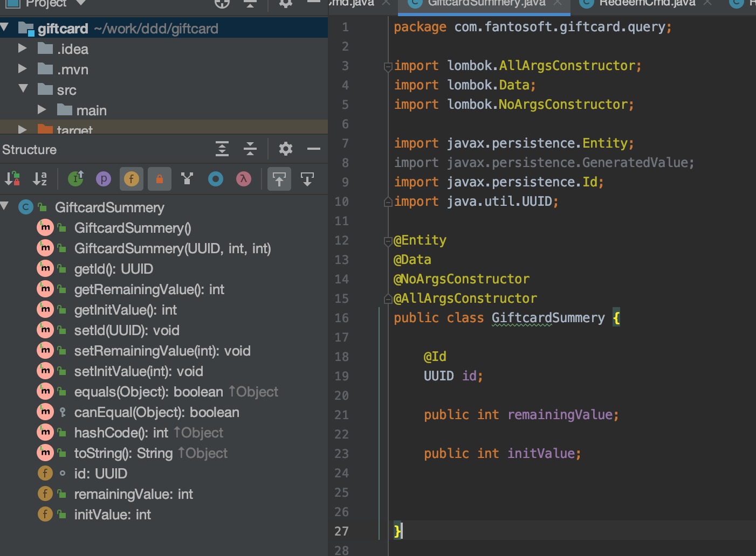Toggle Sort Alphabetically in Structure toolbar
Screen dimensions: 756x556
pos(40,179)
